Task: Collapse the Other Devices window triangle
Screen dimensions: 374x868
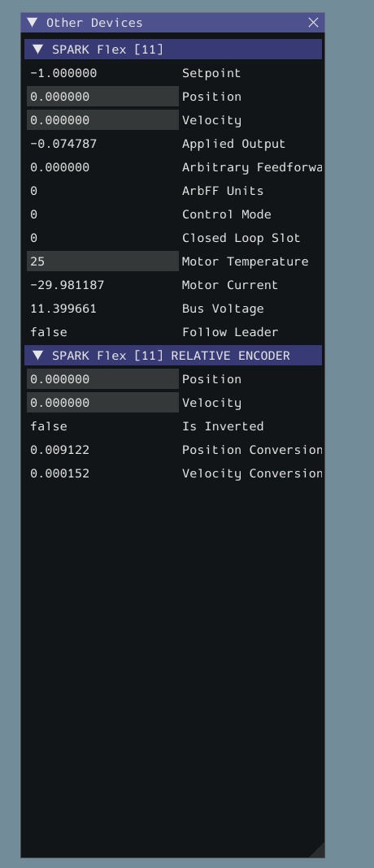Action: coord(33,23)
